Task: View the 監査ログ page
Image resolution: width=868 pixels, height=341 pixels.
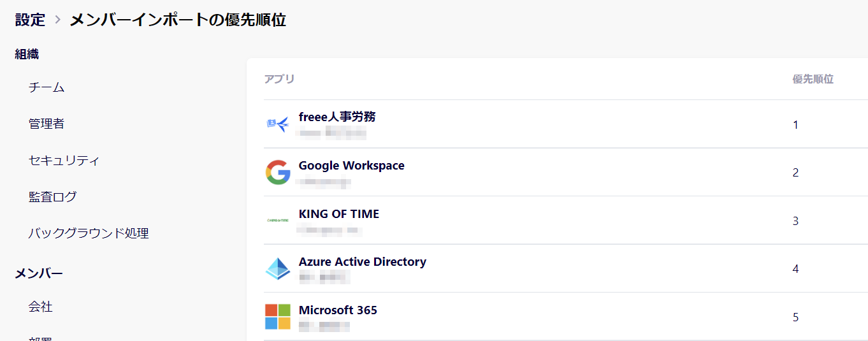Action: pos(52,196)
